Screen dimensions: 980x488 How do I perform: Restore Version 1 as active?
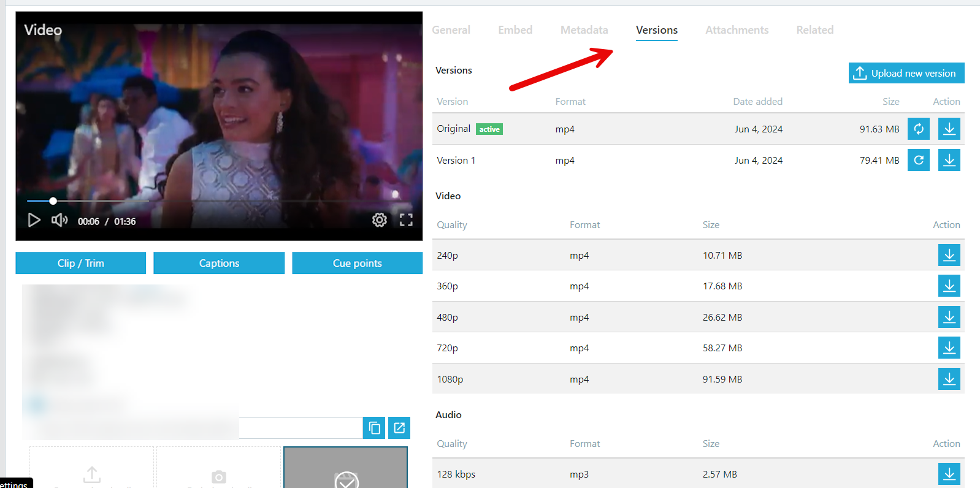[x=919, y=160]
